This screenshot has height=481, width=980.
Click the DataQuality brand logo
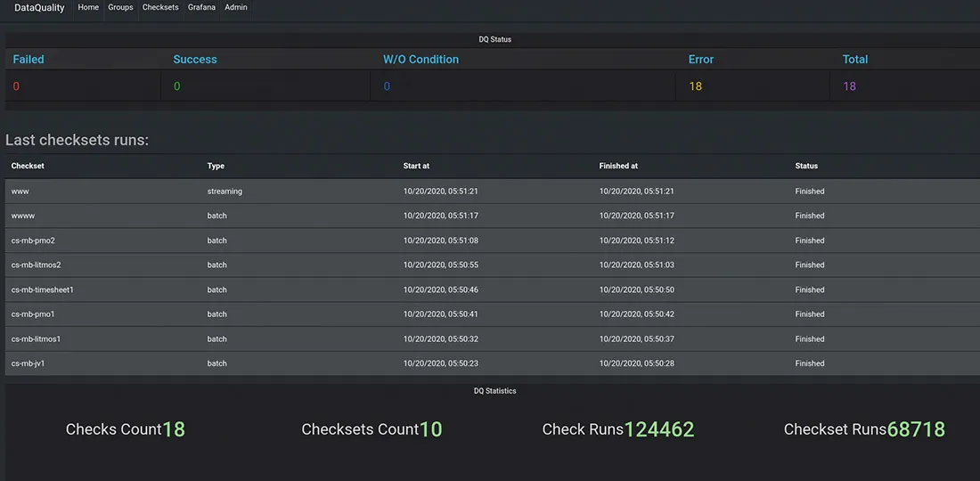coord(39,8)
